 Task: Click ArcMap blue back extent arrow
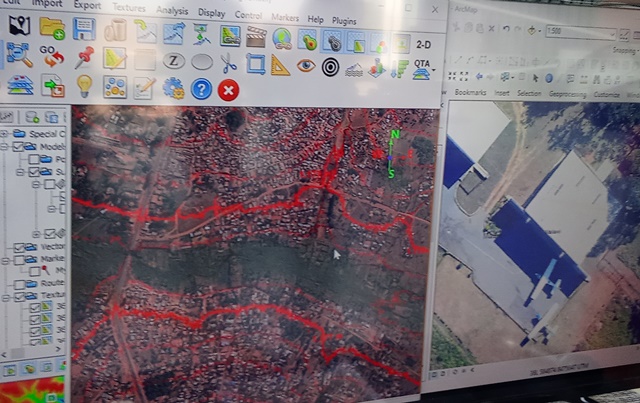pos(479,76)
